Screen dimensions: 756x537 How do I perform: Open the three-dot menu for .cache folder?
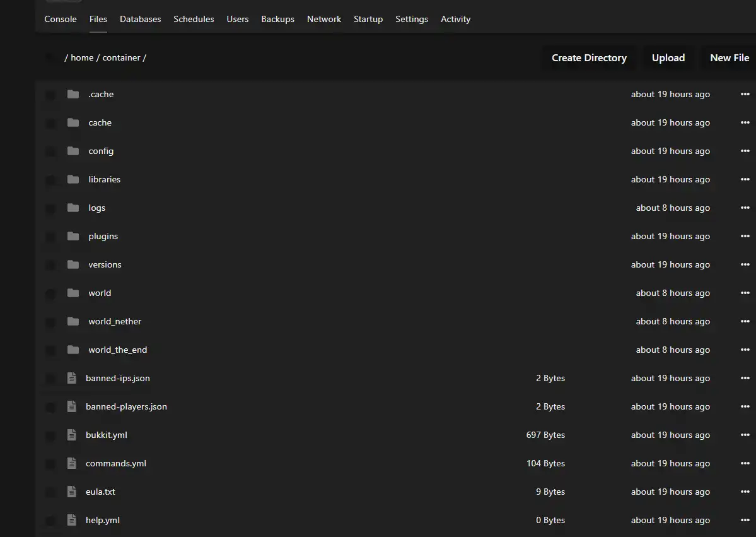coord(745,94)
